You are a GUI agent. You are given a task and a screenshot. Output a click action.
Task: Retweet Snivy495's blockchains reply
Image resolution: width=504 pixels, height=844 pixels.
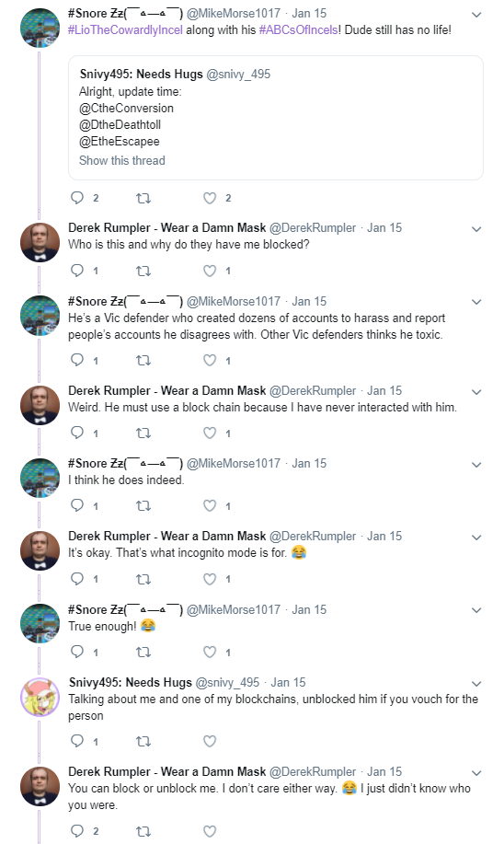[143, 741]
